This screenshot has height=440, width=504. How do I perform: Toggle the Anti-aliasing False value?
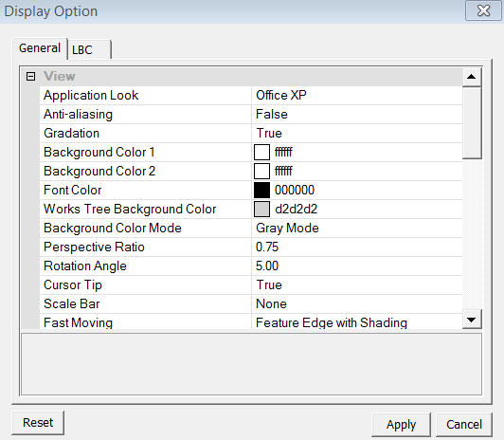coord(357,114)
